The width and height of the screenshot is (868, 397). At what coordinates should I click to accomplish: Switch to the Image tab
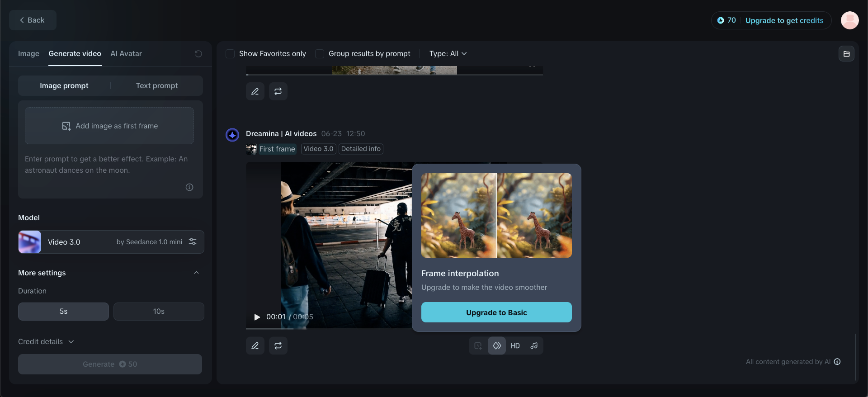28,54
